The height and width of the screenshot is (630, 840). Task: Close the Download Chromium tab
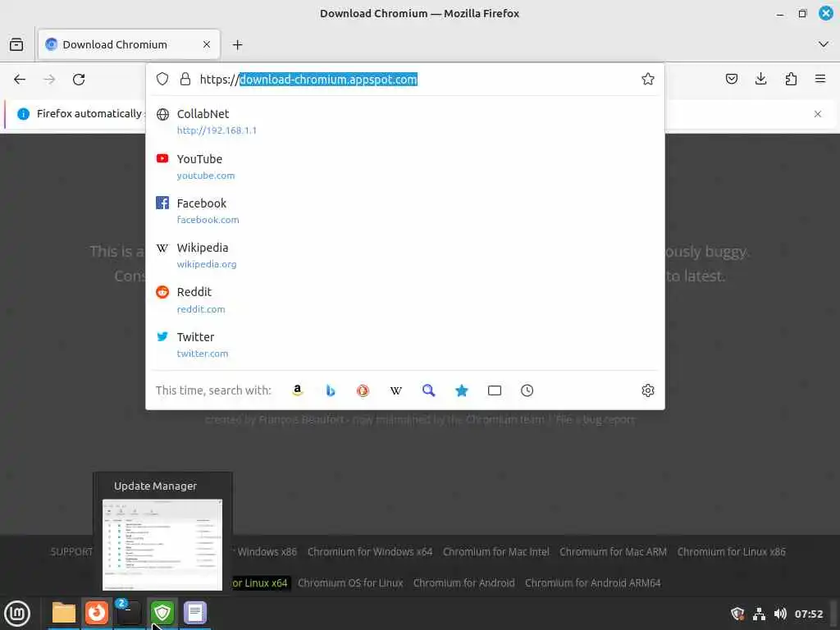[x=207, y=44]
